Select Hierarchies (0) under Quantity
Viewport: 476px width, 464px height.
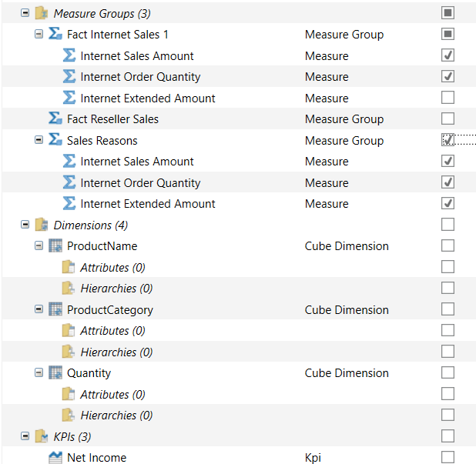point(116,416)
